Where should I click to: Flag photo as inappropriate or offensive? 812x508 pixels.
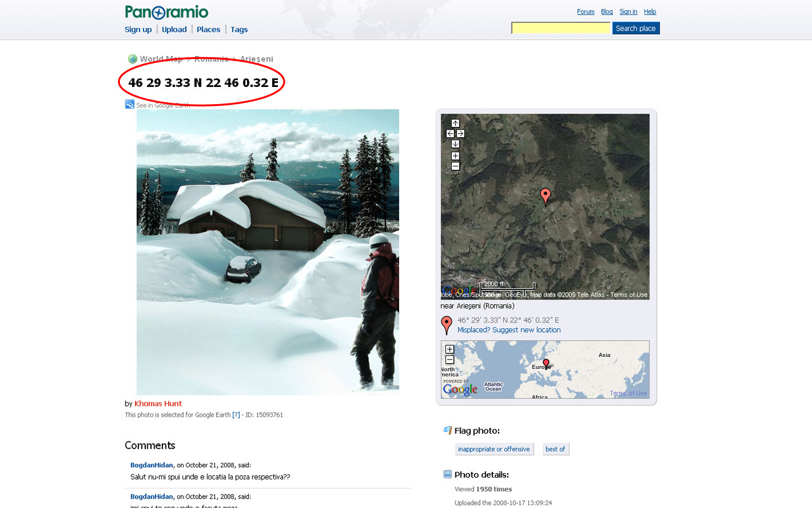494,449
